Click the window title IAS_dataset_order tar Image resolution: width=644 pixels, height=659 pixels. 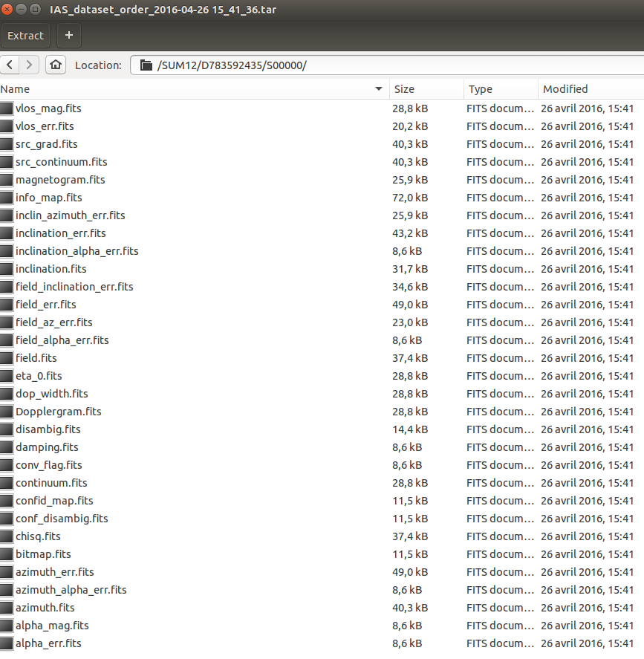[163, 10]
